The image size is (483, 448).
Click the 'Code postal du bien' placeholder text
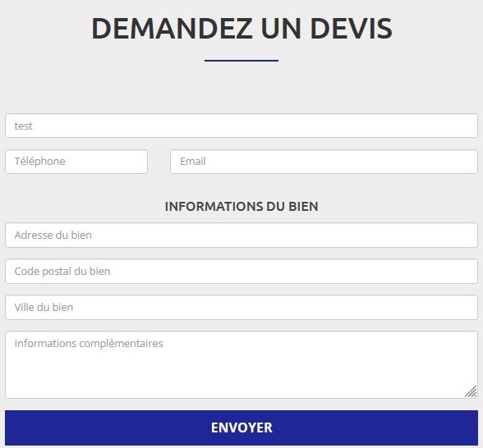pos(62,271)
